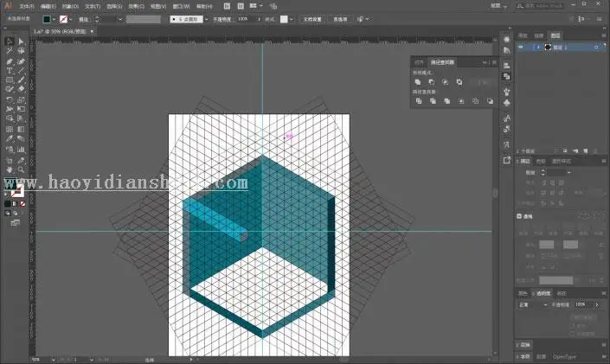Select the Eyedropper tool

tap(10, 139)
